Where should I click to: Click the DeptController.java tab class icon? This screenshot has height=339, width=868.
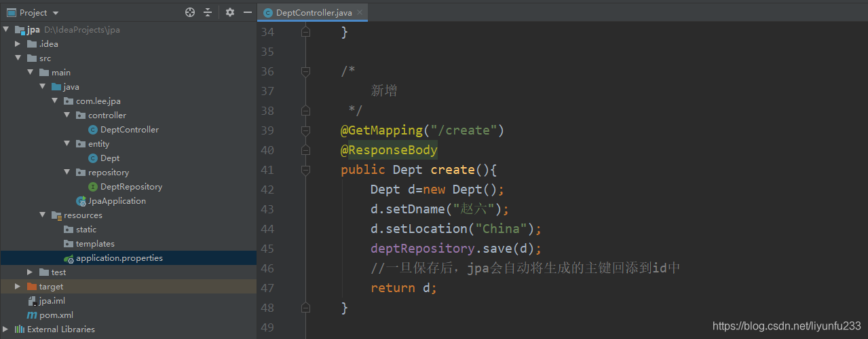point(268,12)
